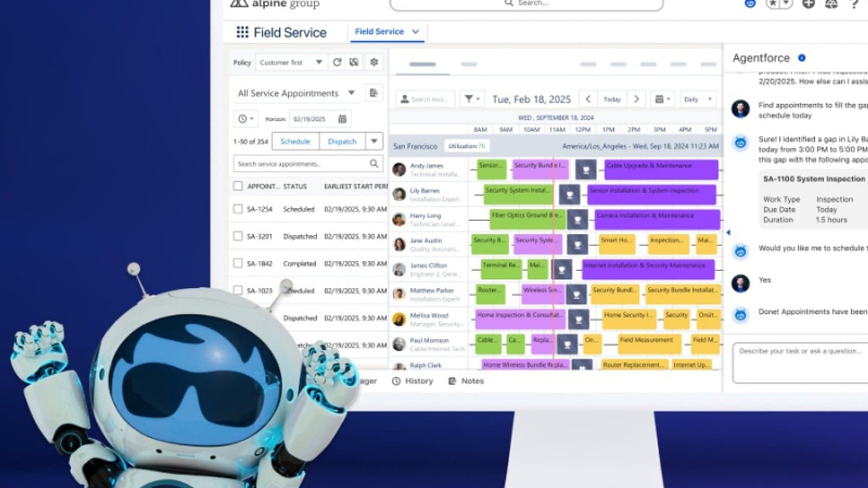Click Jane Austin break block icon

click(578, 245)
